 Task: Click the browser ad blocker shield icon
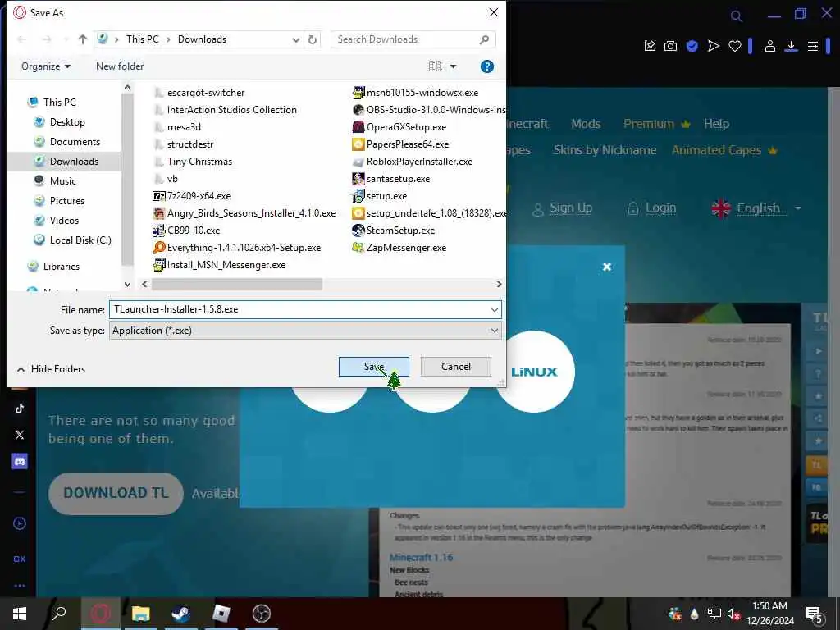(x=692, y=46)
